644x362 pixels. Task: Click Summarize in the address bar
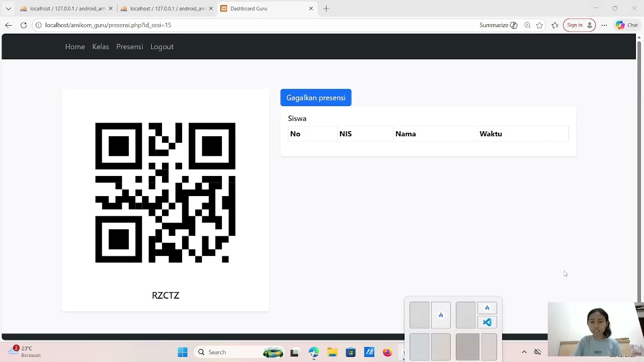point(498,25)
